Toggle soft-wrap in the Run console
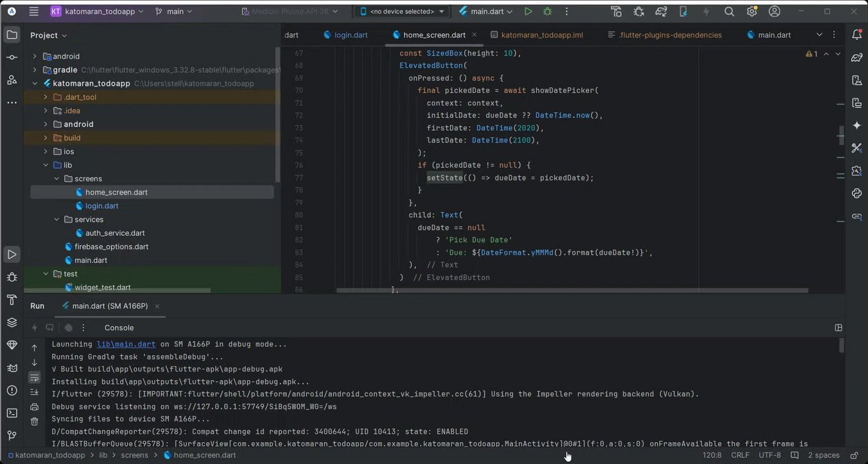The width and height of the screenshot is (868, 464). [x=35, y=377]
